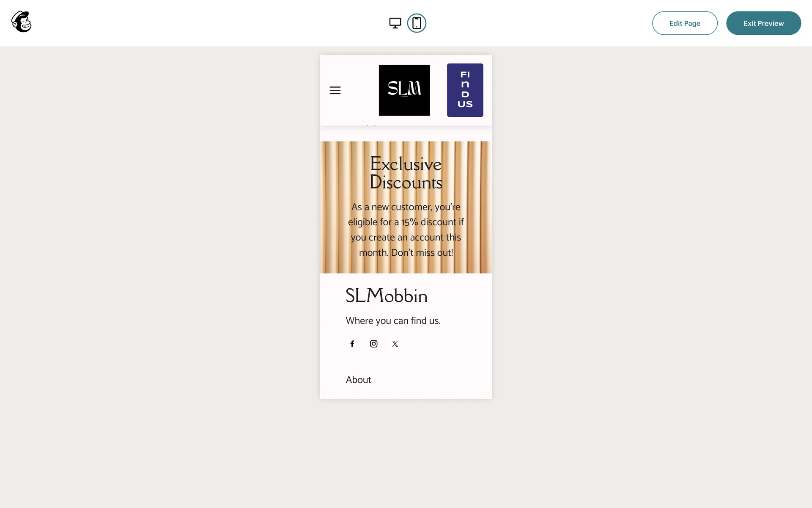Exit the page preview
The height and width of the screenshot is (508, 812).
(763, 23)
